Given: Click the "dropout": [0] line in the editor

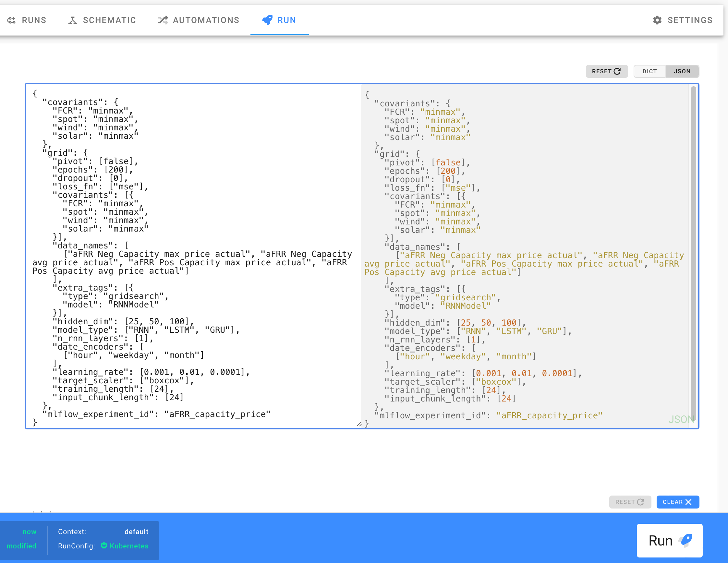Looking at the screenshot, I should [90, 179].
